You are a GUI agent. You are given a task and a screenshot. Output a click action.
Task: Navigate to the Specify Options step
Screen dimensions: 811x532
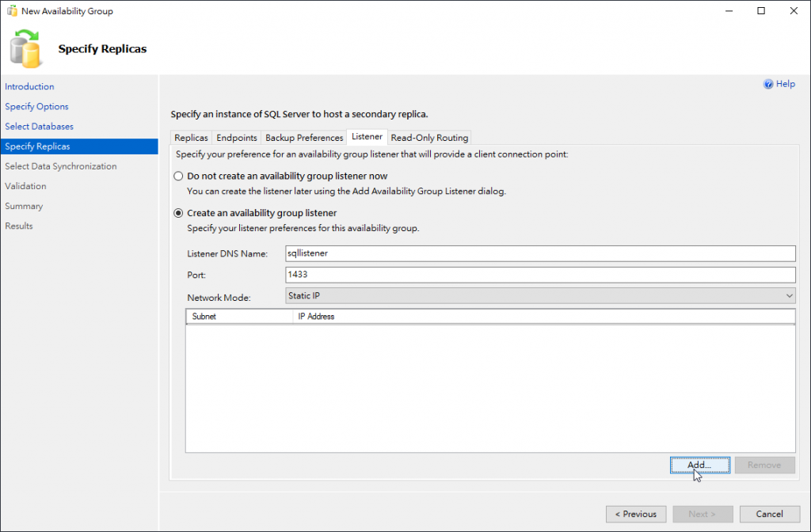[36, 107]
